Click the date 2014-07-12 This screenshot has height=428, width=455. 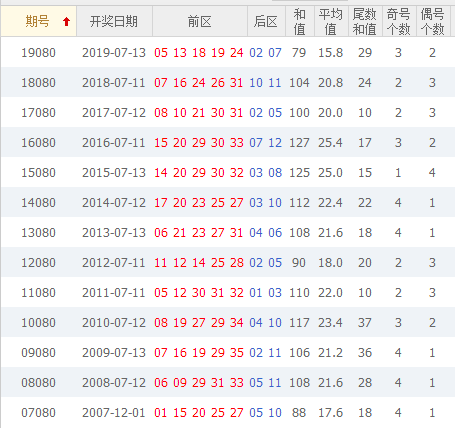click(x=114, y=202)
